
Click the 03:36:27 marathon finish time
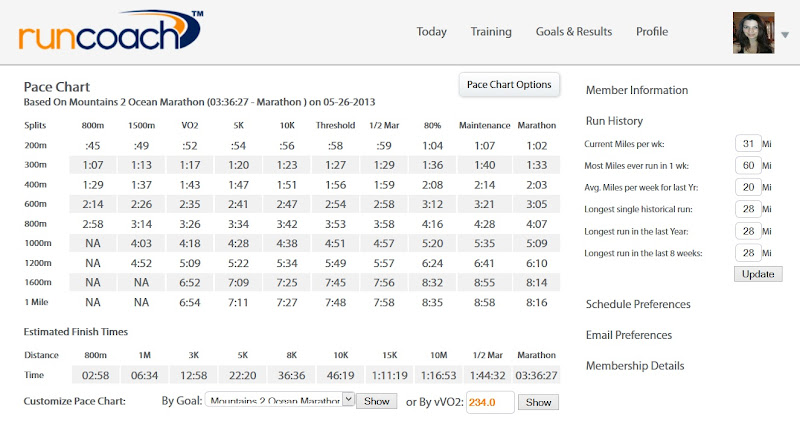tap(536, 375)
